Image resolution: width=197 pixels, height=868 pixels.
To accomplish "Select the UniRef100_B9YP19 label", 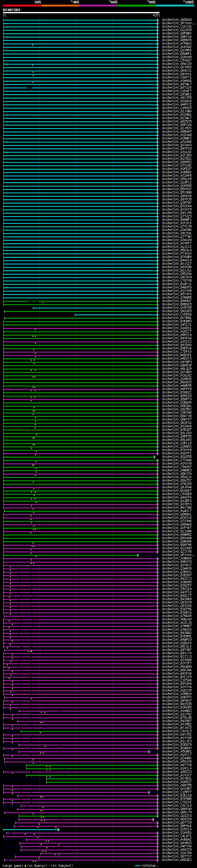I will pyautogui.click(x=177, y=149).
